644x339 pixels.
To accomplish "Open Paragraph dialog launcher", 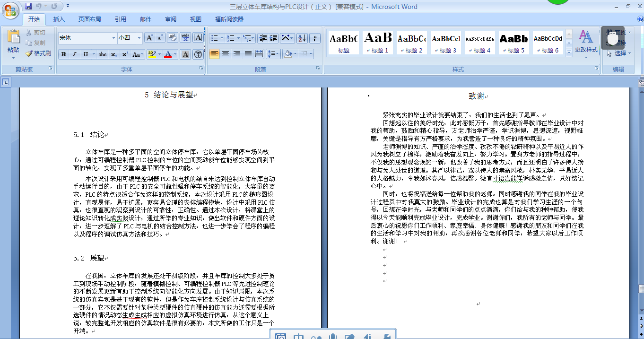I will (319, 69).
